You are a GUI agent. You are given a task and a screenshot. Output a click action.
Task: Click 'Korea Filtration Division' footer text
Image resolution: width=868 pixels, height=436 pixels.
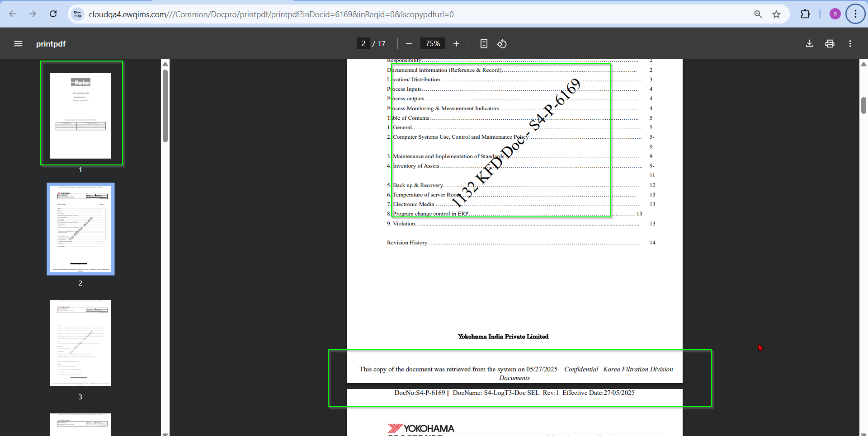click(638, 369)
